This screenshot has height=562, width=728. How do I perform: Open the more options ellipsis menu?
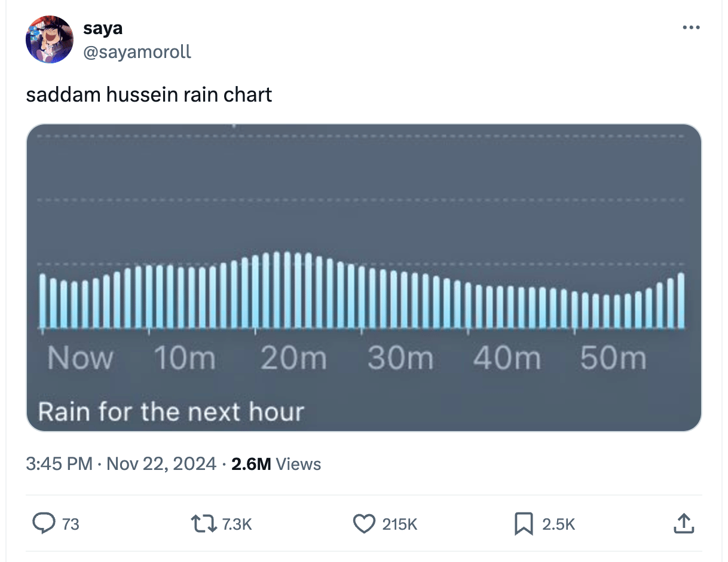pyautogui.click(x=690, y=28)
